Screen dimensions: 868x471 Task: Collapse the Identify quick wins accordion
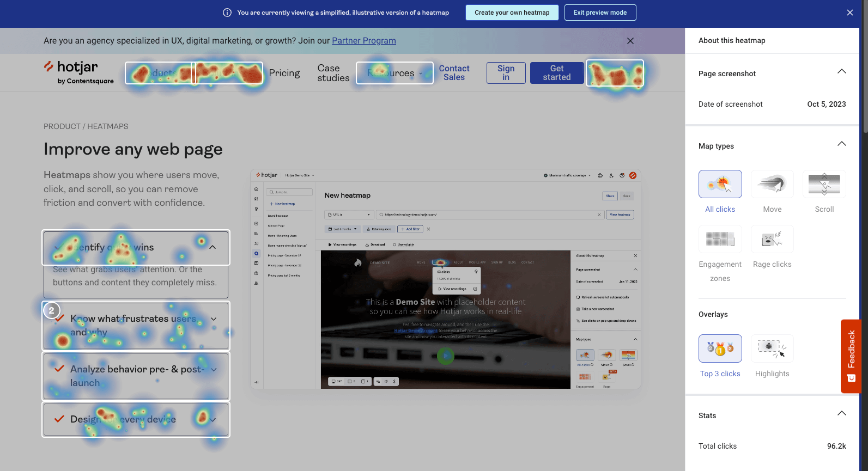pos(213,247)
